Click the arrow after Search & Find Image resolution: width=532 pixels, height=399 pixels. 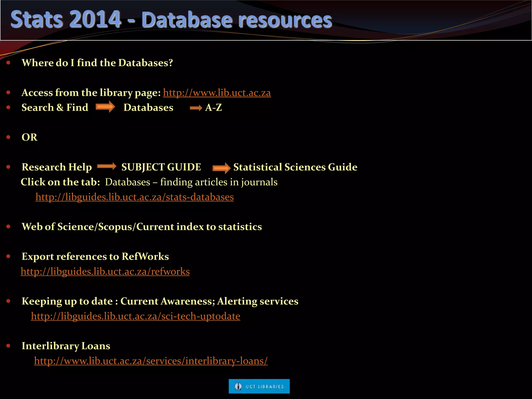pyautogui.click(x=105, y=107)
